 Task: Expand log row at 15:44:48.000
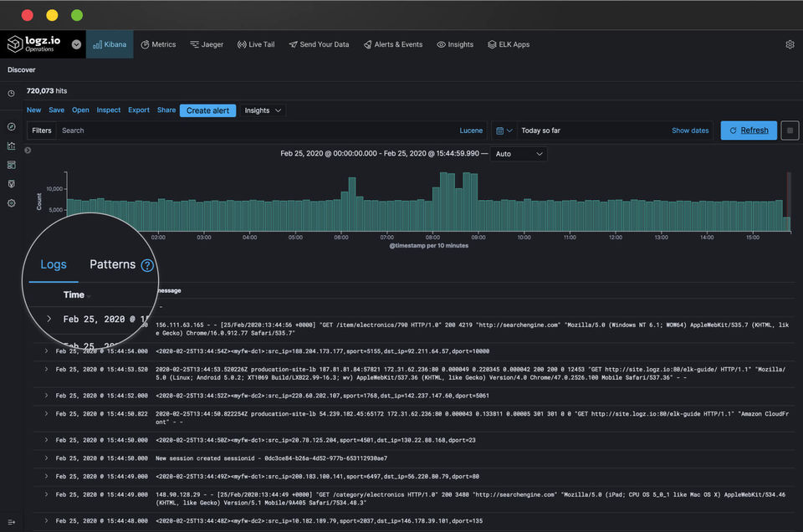click(x=46, y=521)
